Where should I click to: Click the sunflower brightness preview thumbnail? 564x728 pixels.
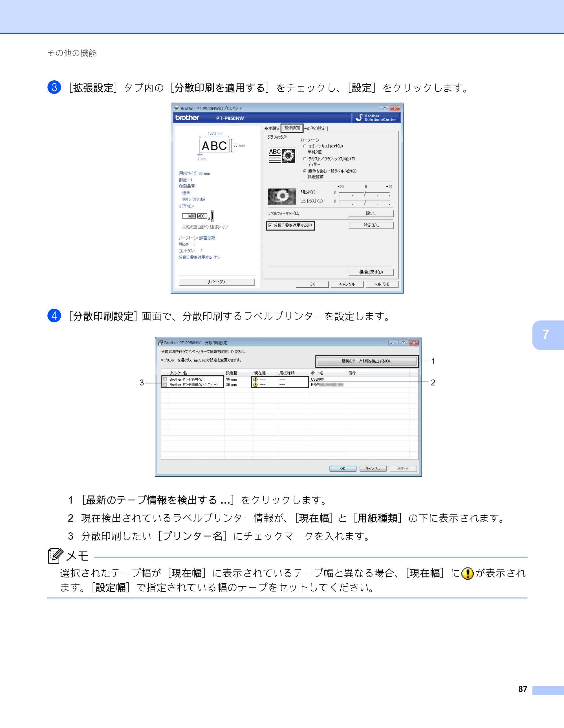tap(282, 196)
